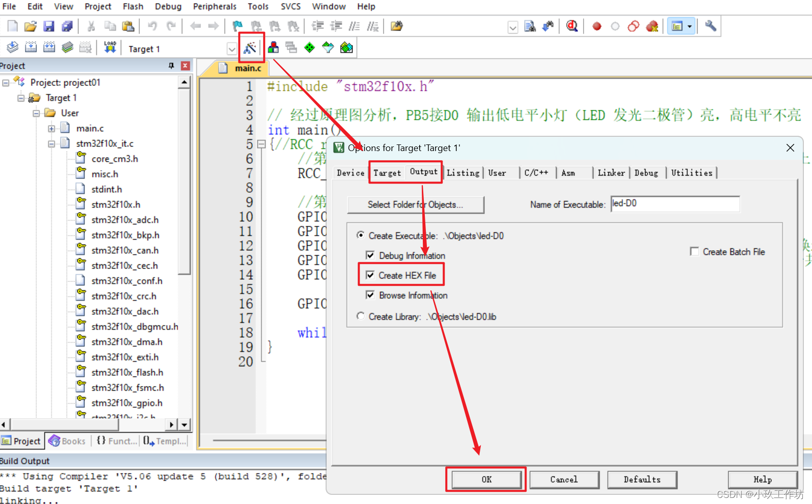
Task: Toggle the Debug Information checkbox
Action: click(370, 255)
